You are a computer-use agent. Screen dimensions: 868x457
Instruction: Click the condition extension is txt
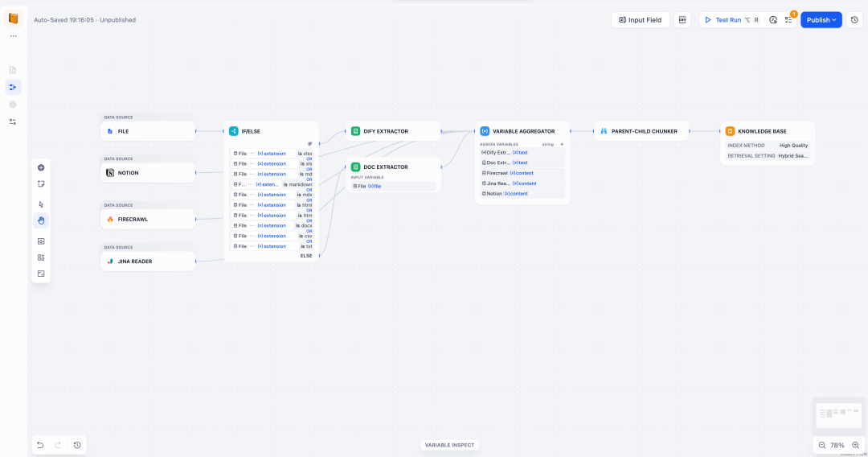(272, 246)
